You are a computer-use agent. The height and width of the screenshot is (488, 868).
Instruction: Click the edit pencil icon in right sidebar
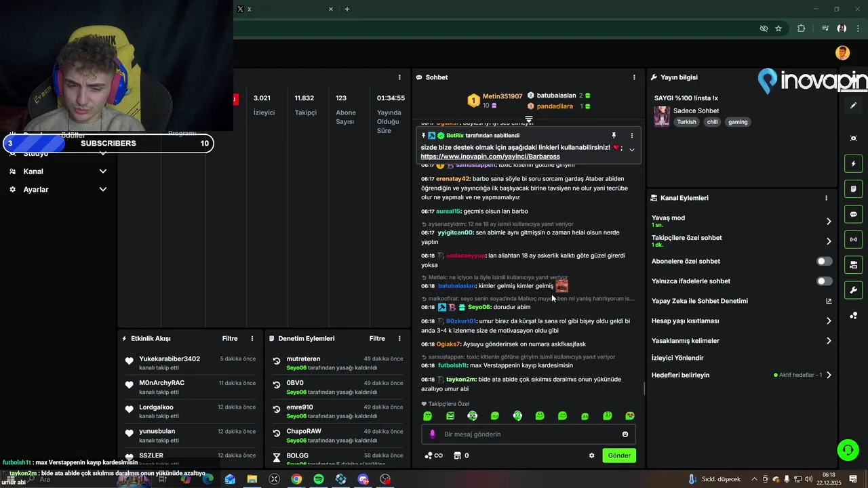coord(853,106)
